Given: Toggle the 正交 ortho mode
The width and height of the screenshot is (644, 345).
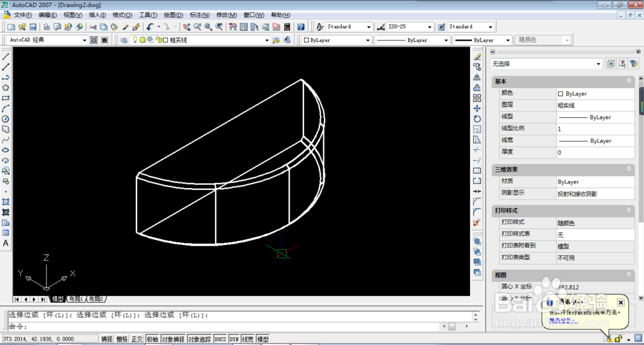Looking at the screenshot, I should 137,339.
